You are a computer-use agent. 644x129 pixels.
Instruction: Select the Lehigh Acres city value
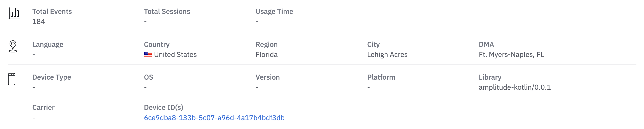(x=387, y=55)
